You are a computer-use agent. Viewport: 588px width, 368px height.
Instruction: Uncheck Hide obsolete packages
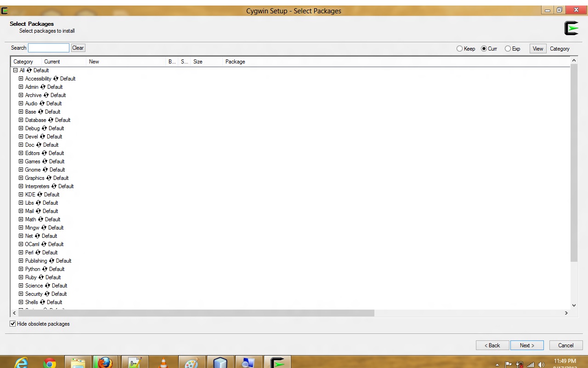pyautogui.click(x=12, y=324)
